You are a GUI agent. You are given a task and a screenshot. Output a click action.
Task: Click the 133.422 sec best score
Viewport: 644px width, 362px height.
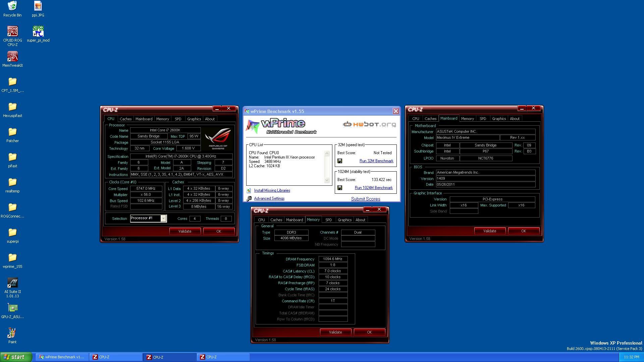(x=381, y=180)
